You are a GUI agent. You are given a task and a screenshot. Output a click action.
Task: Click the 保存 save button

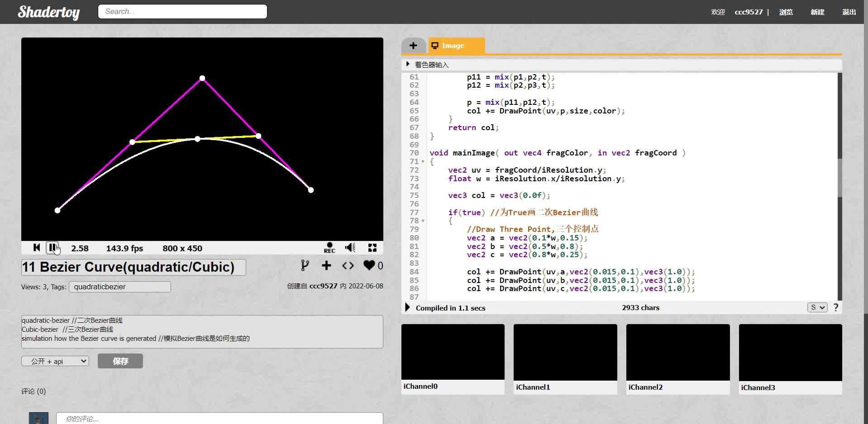click(x=120, y=361)
